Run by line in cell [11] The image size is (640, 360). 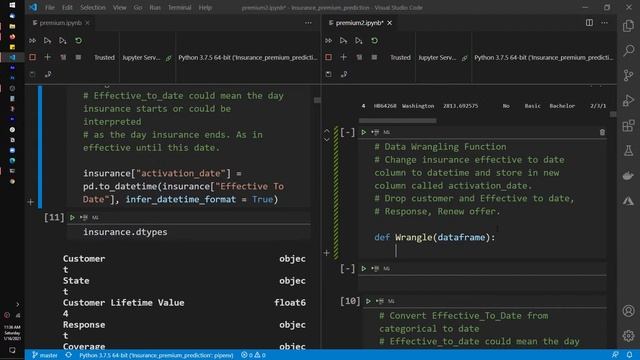84,218
